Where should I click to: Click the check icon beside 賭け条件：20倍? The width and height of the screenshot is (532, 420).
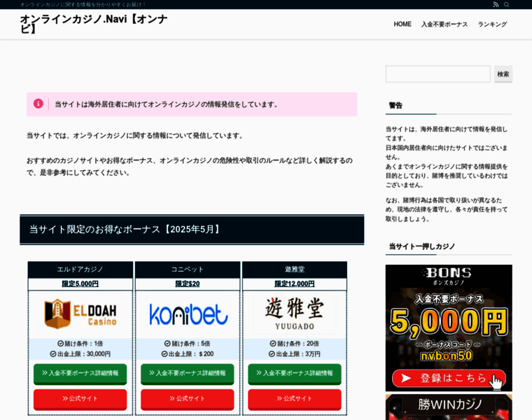(273, 343)
